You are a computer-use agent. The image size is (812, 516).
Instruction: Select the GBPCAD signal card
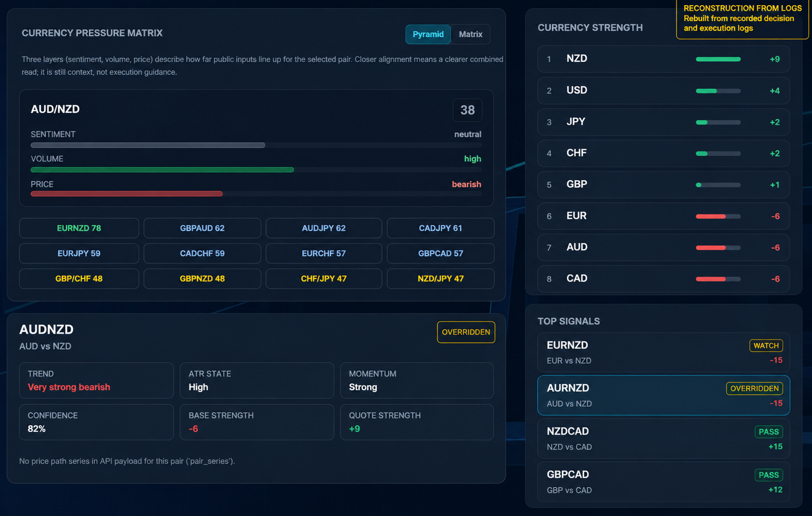coord(664,482)
